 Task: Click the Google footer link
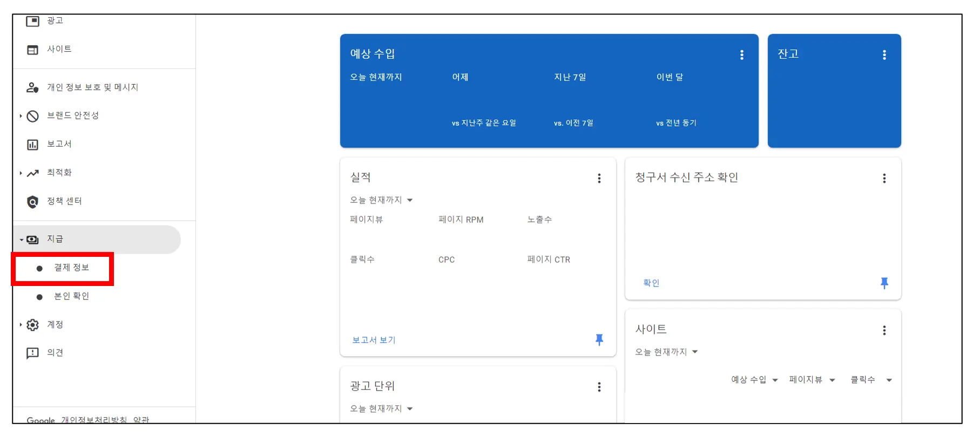click(x=41, y=420)
